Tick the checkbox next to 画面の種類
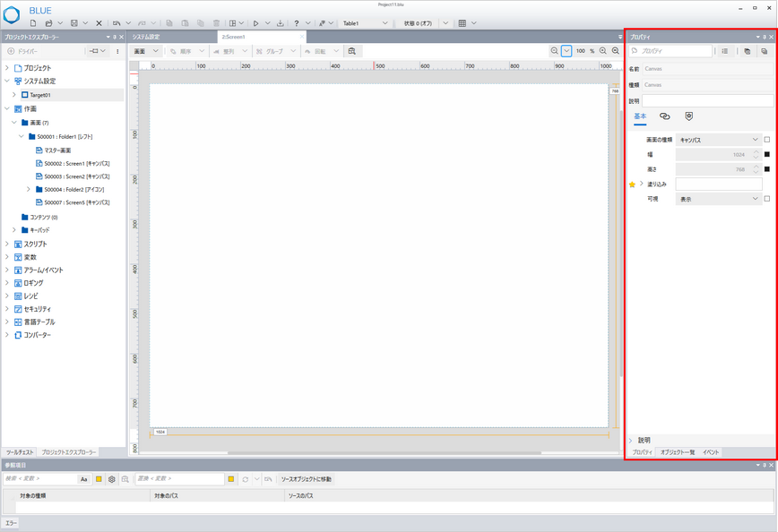 (x=767, y=140)
